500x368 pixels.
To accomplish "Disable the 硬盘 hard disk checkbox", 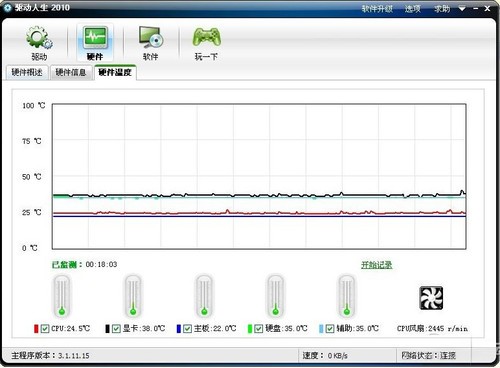I will (x=259, y=329).
